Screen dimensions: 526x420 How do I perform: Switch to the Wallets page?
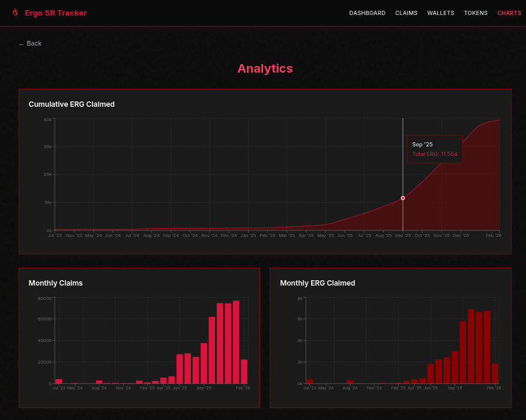point(441,13)
